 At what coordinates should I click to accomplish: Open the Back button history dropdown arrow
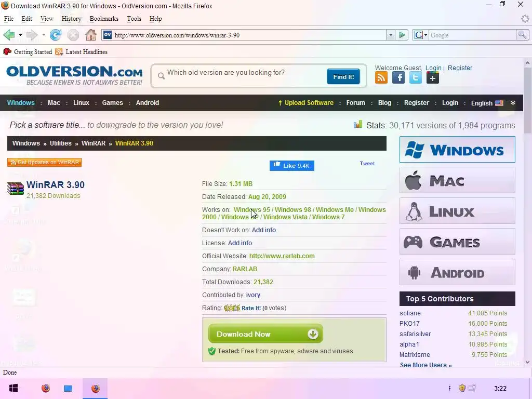point(20,35)
